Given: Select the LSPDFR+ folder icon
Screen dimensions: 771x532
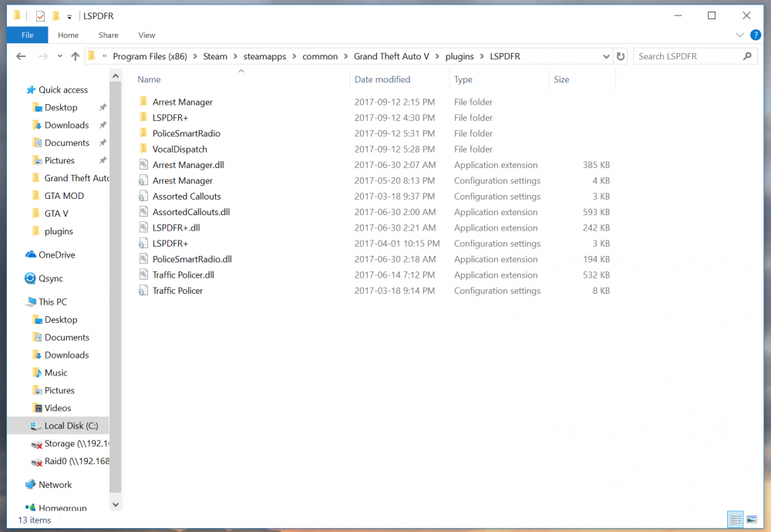Looking at the screenshot, I should point(143,117).
